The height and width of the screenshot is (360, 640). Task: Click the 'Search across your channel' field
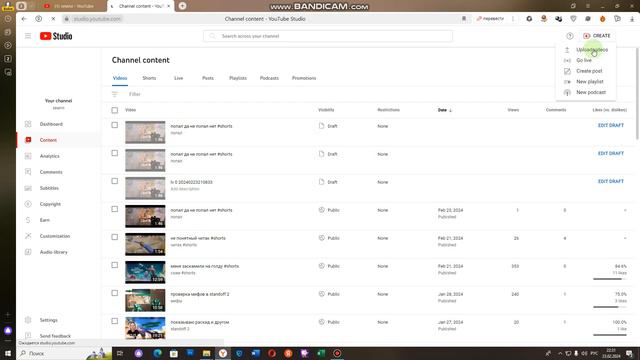[x=328, y=36]
